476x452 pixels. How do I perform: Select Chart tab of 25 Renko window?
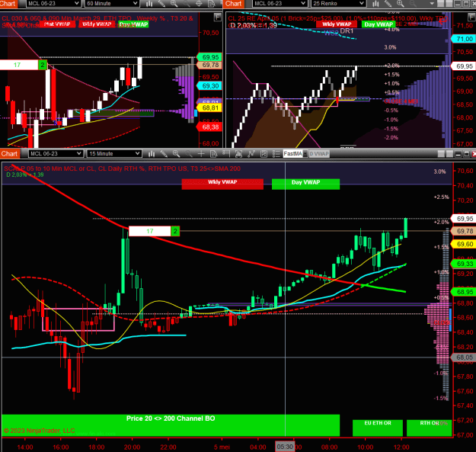(234, 4)
